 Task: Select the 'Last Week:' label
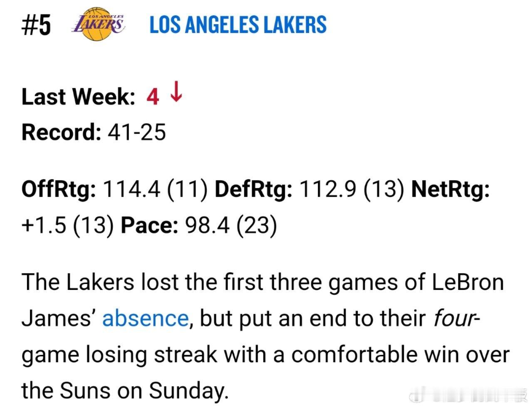click(78, 96)
